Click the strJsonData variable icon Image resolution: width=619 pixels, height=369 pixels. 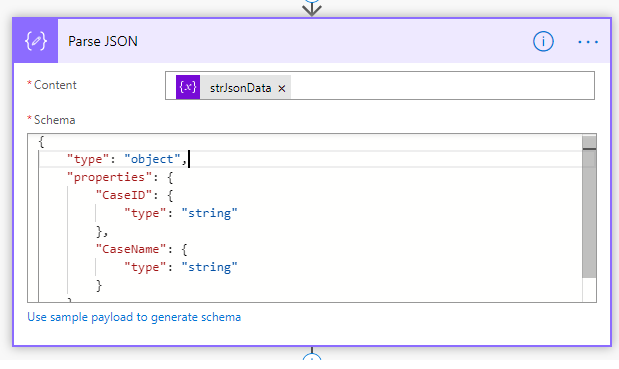[x=188, y=87]
